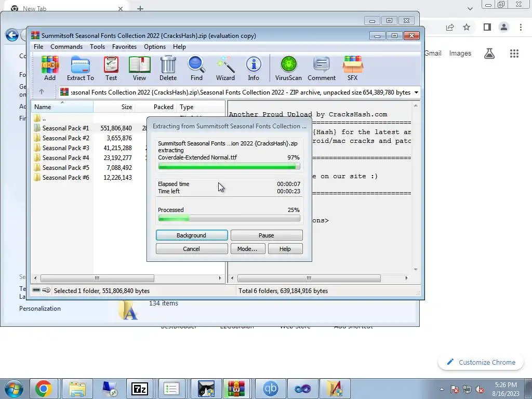Screen dimensions: 532x399
Task: Open qBittorrent taskbar icon
Action: coord(270,389)
